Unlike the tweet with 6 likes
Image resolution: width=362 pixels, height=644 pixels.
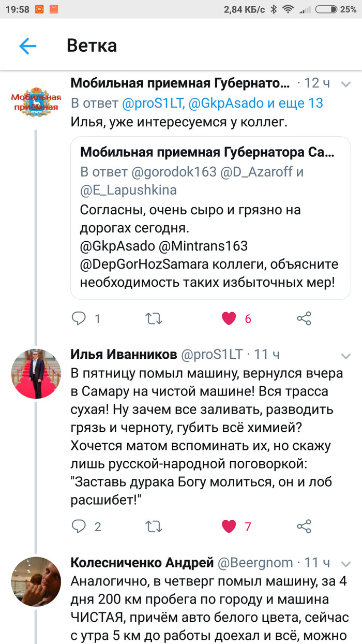coord(229,318)
